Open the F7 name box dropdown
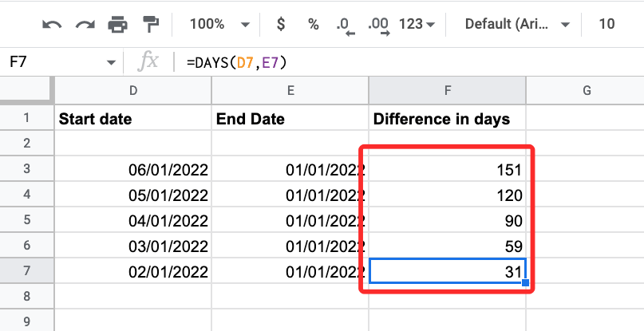Viewport: 644px width, 331px height. click(x=111, y=62)
